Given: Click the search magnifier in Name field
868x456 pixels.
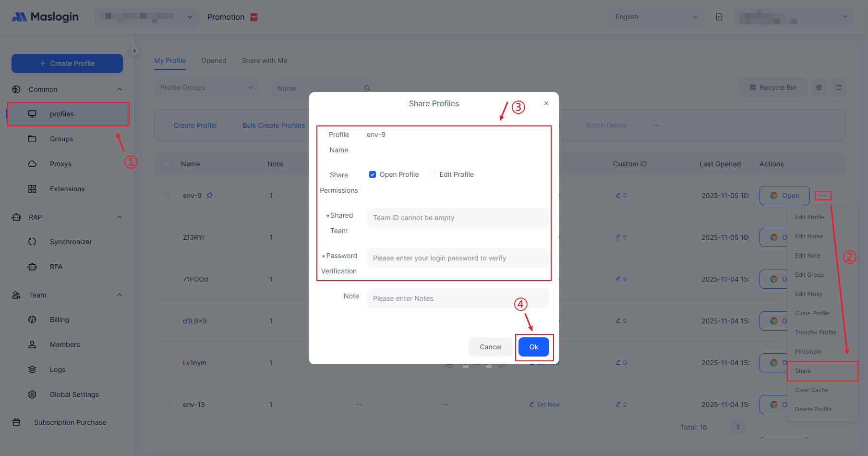Looking at the screenshot, I should [367, 88].
